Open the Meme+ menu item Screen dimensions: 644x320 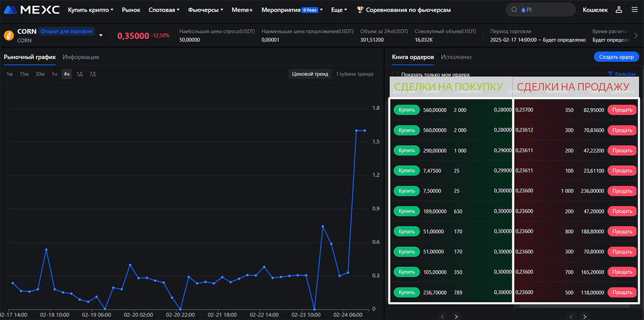[x=242, y=10]
